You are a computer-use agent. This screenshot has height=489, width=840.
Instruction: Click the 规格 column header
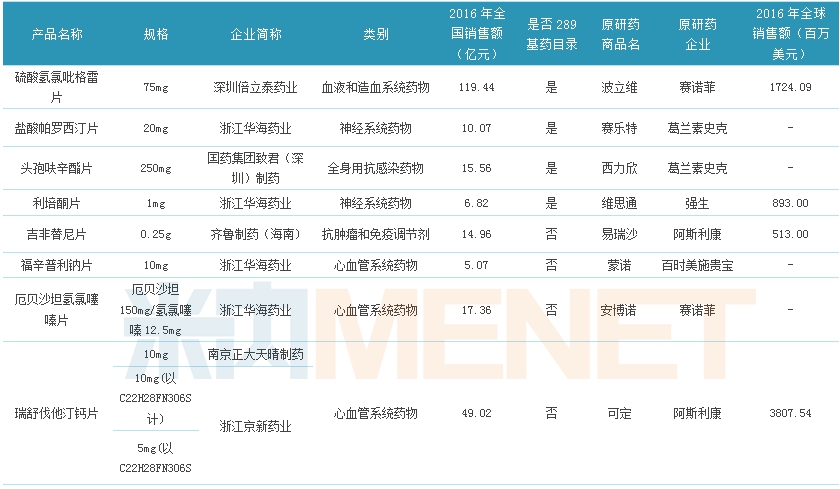pos(156,34)
